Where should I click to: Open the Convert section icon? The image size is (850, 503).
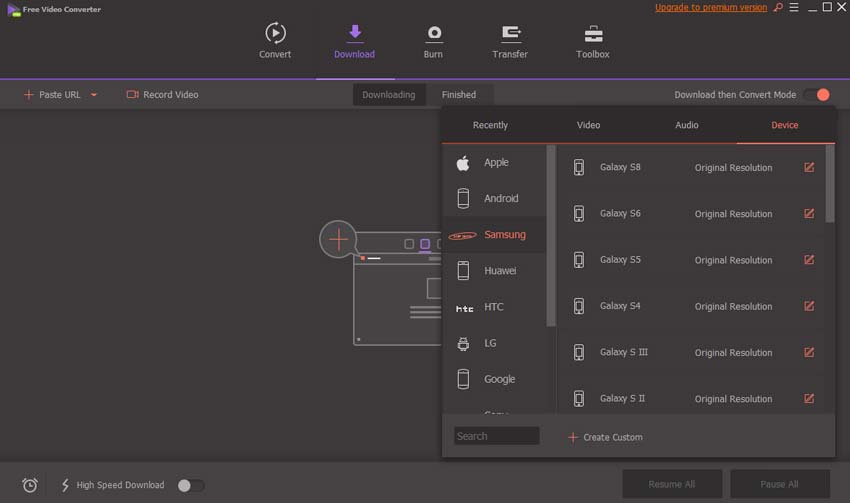pos(275,33)
